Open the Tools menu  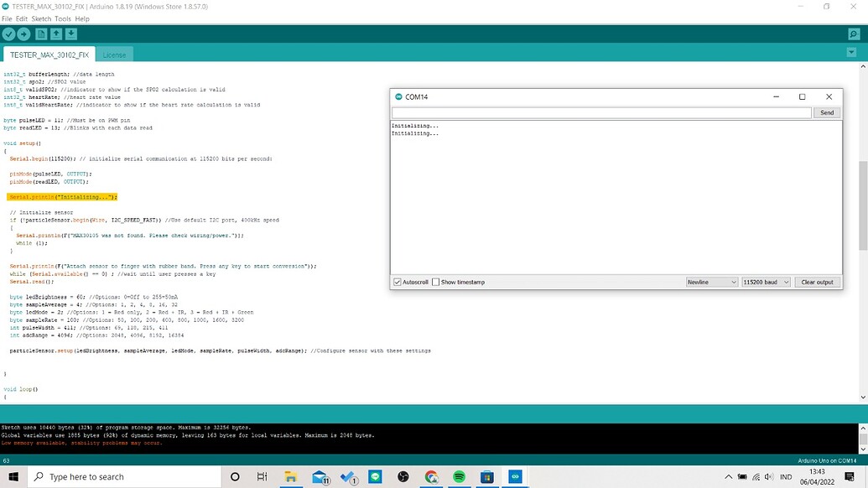62,18
